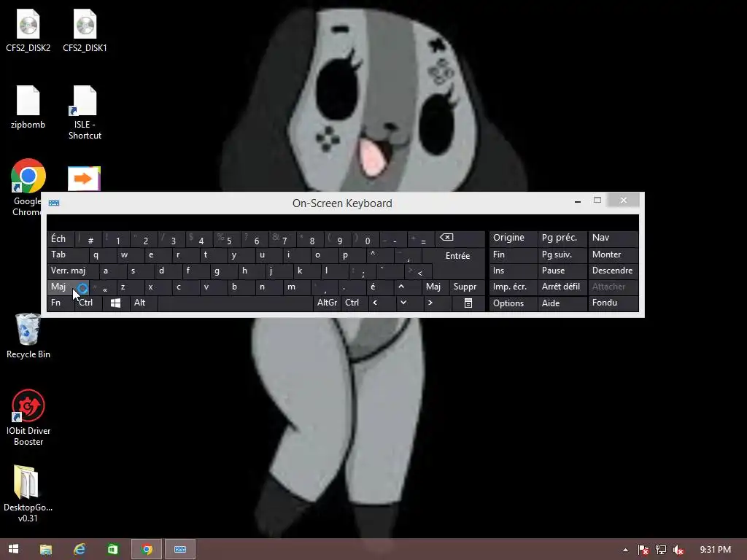The width and height of the screenshot is (747, 560).
Task: Open Action Center flag tray icon
Action: [x=643, y=550]
